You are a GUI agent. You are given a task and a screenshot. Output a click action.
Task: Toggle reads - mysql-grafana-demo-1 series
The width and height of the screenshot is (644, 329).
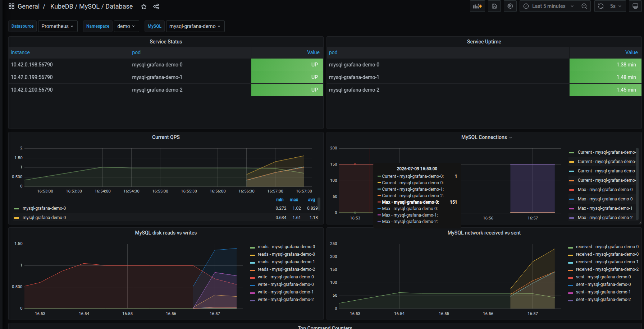pyautogui.click(x=286, y=262)
